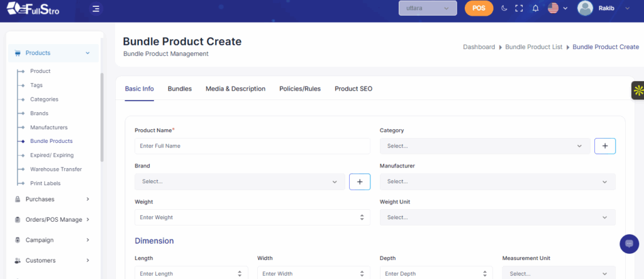Screen dimensions: 644x279
Task: Enter fullscreen mode via header icon
Action: pos(519,8)
